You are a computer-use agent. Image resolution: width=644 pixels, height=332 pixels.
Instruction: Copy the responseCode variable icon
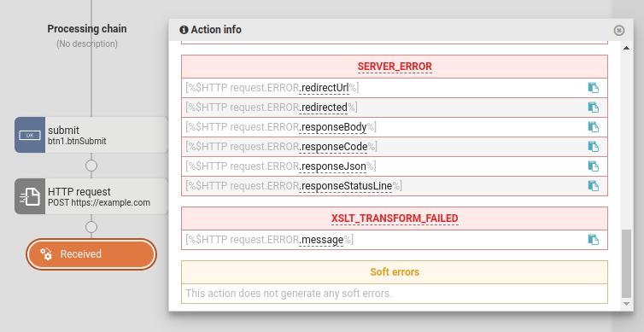pyautogui.click(x=593, y=147)
